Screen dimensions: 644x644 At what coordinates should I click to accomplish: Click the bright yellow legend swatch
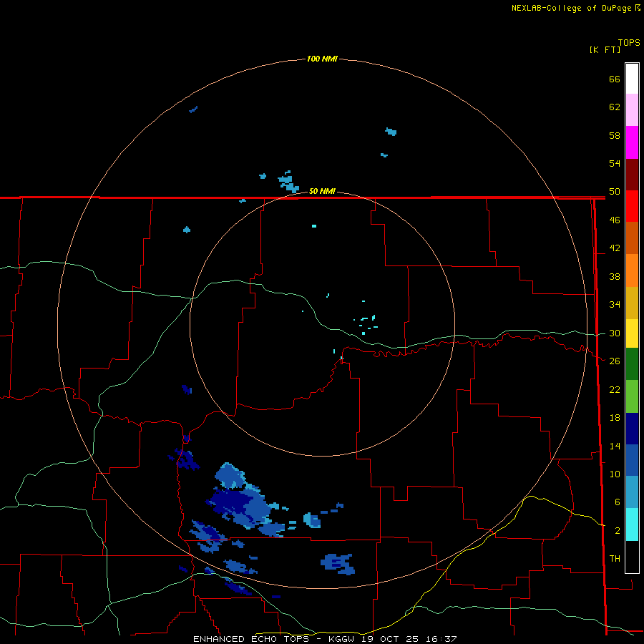pyautogui.click(x=632, y=333)
